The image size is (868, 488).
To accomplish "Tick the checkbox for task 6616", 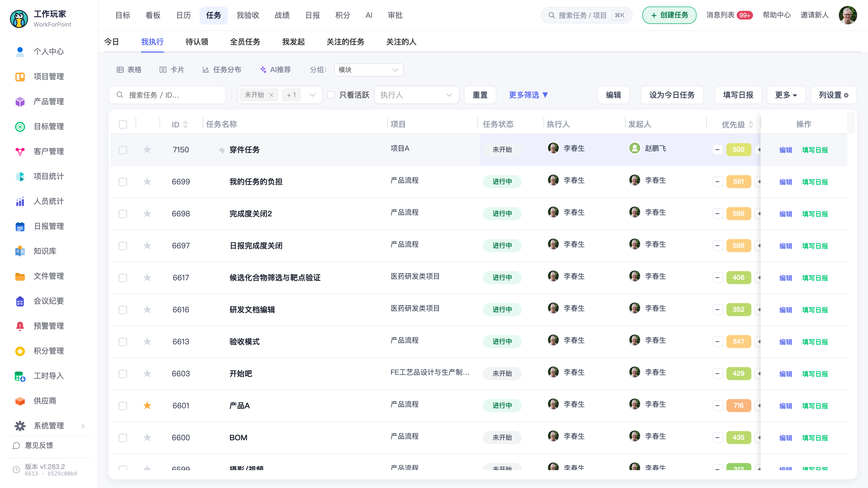I will [x=123, y=310].
